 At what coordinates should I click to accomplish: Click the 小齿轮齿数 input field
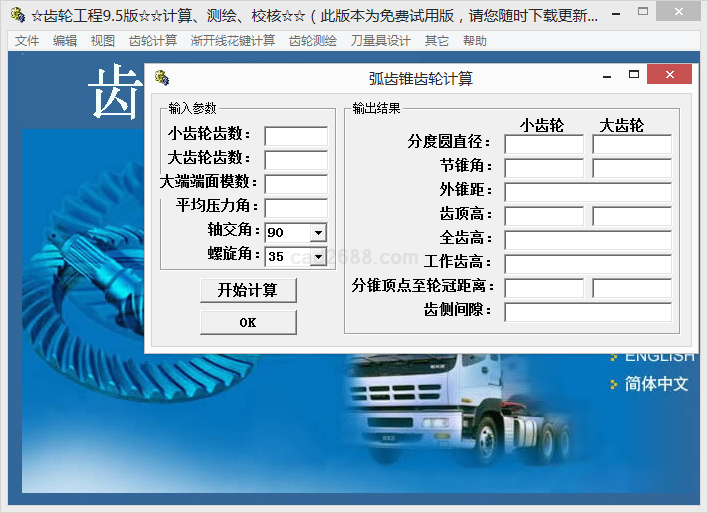[x=296, y=136]
